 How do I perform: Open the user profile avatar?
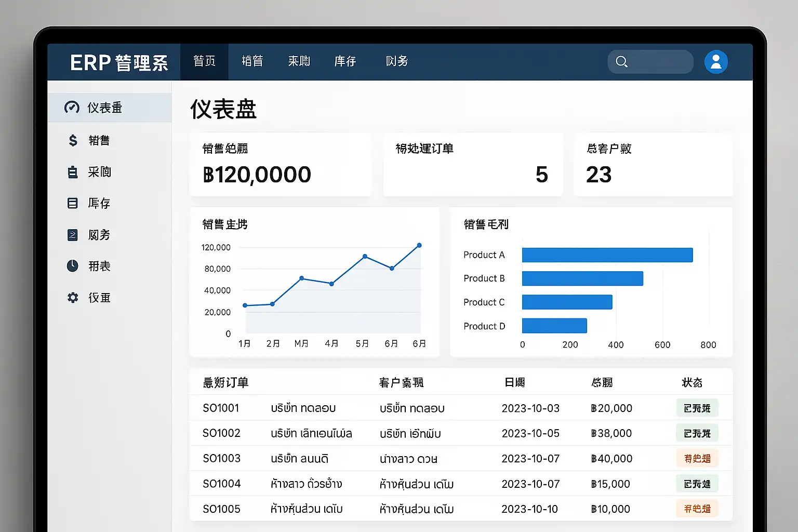[716, 62]
